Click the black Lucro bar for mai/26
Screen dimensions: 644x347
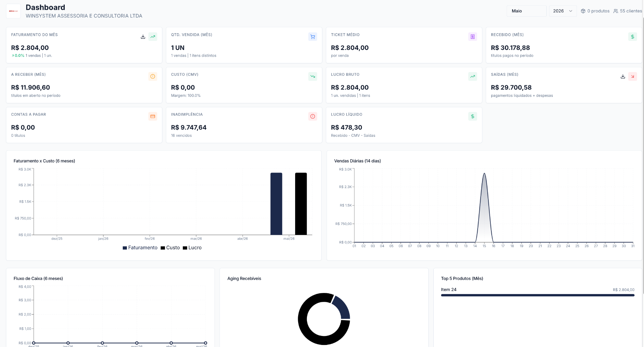[301, 204]
